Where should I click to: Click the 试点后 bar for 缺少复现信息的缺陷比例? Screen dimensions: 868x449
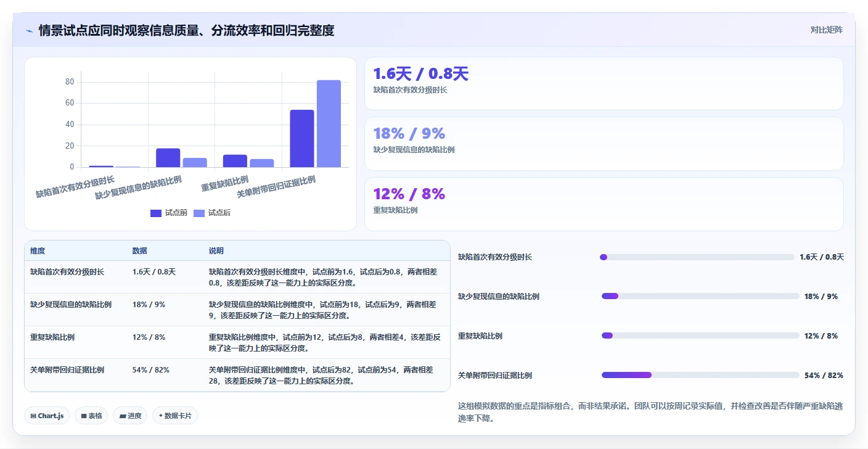click(195, 162)
